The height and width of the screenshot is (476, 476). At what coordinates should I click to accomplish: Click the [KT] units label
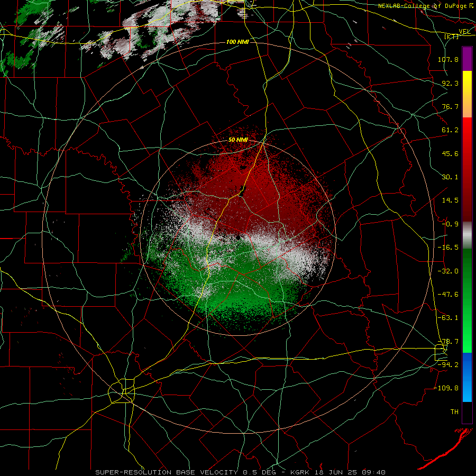[x=451, y=36]
